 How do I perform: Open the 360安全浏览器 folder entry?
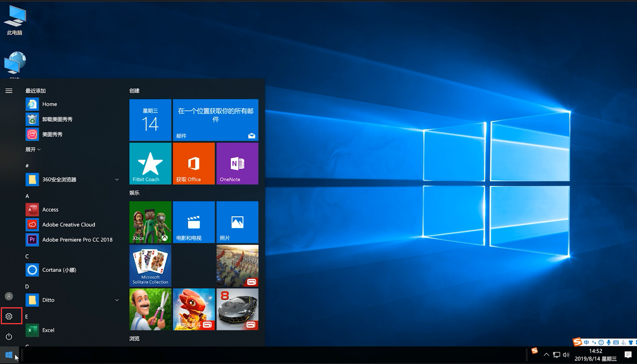point(72,179)
